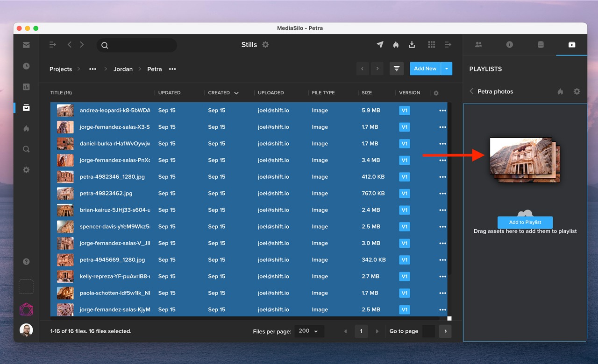This screenshot has width=598, height=364.
Task: Switch to grid view icon
Action: (431, 45)
